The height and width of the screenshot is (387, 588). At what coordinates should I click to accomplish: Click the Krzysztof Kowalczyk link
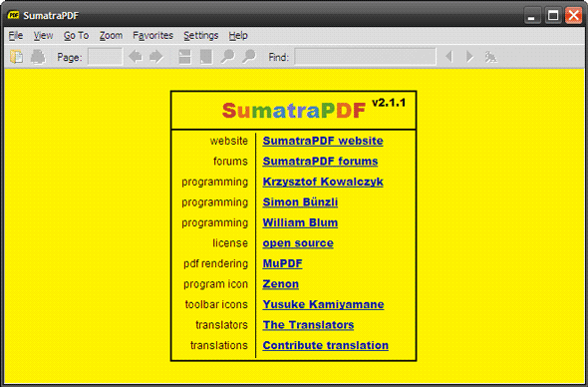click(323, 182)
